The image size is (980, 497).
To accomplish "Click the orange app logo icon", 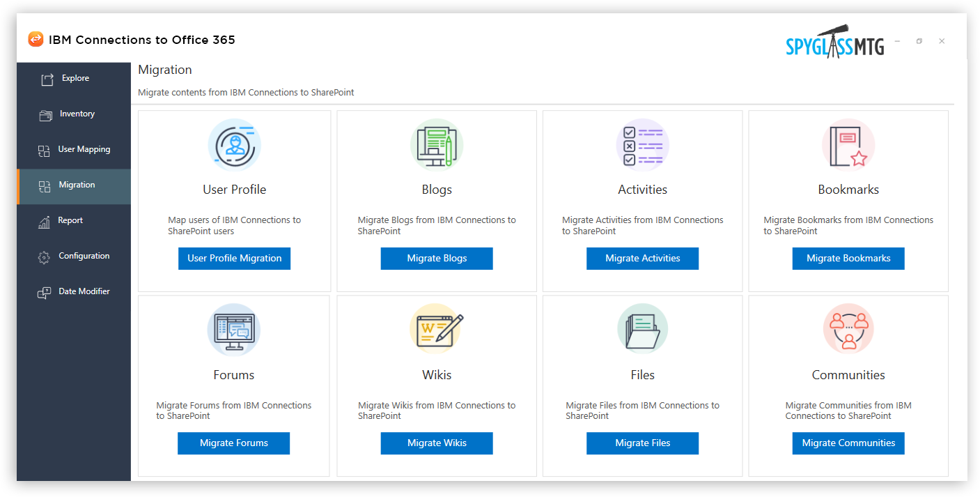I will (x=36, y=40).
